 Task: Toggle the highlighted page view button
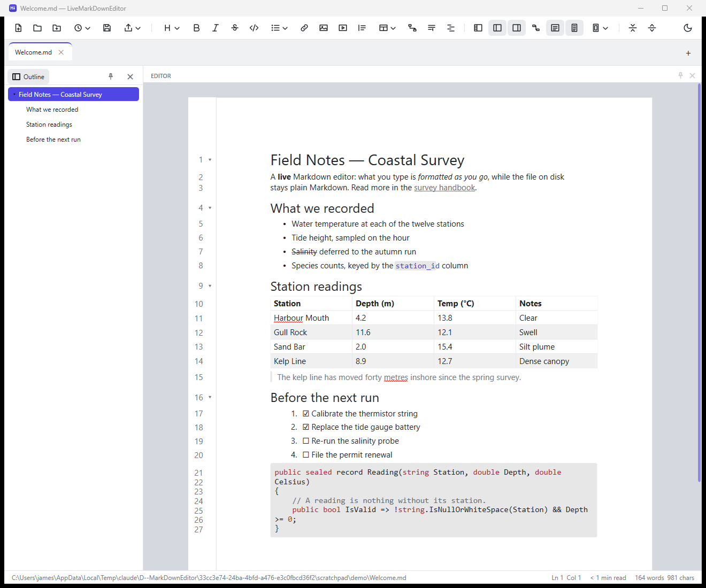[x=574, y=28]
